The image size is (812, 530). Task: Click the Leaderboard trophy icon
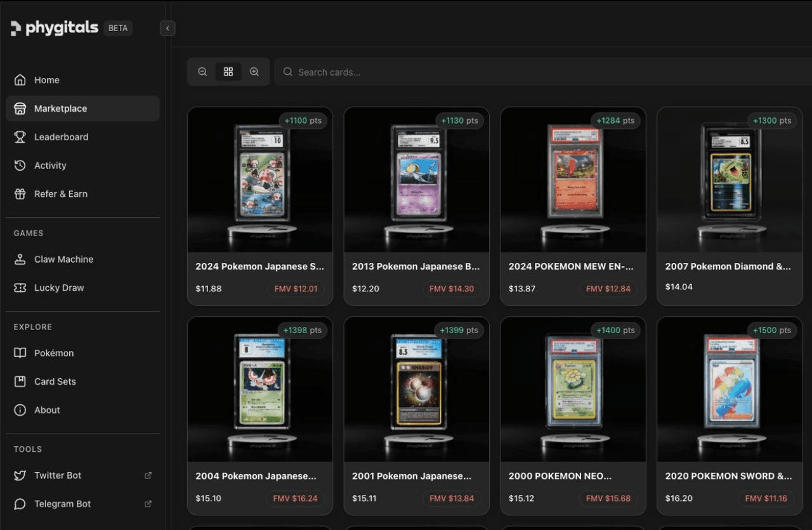[x=20, y=137]
